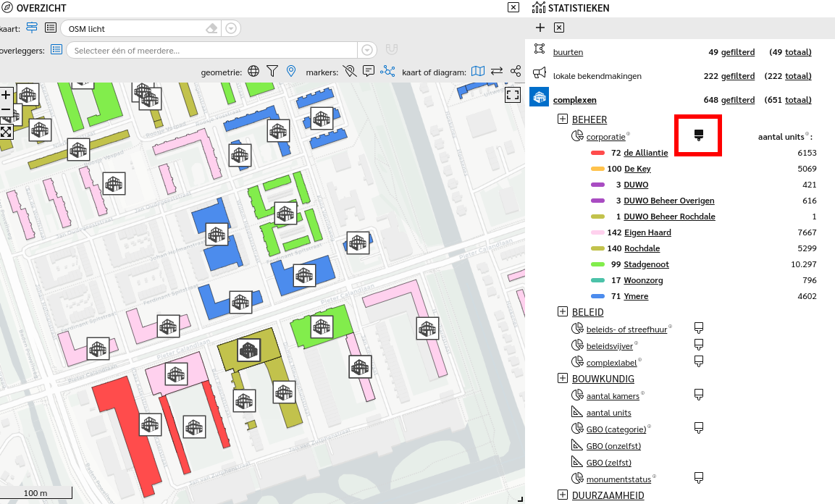
Task: Click the map fit-to-extent icon
Action: (x=5, y=132)
